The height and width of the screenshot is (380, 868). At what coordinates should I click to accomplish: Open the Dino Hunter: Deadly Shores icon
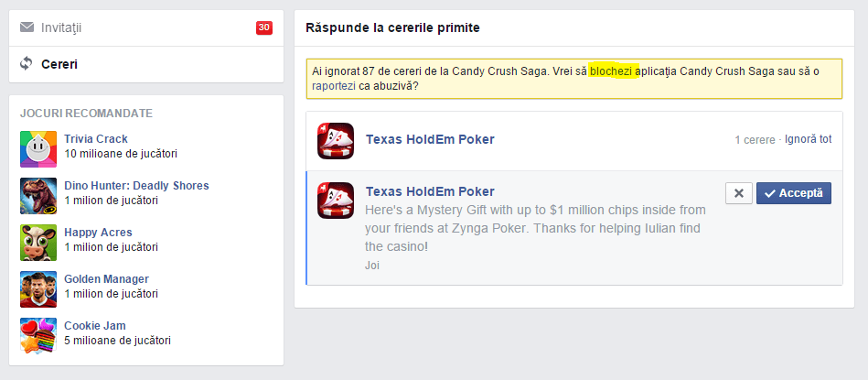click(x=38, y=196)
